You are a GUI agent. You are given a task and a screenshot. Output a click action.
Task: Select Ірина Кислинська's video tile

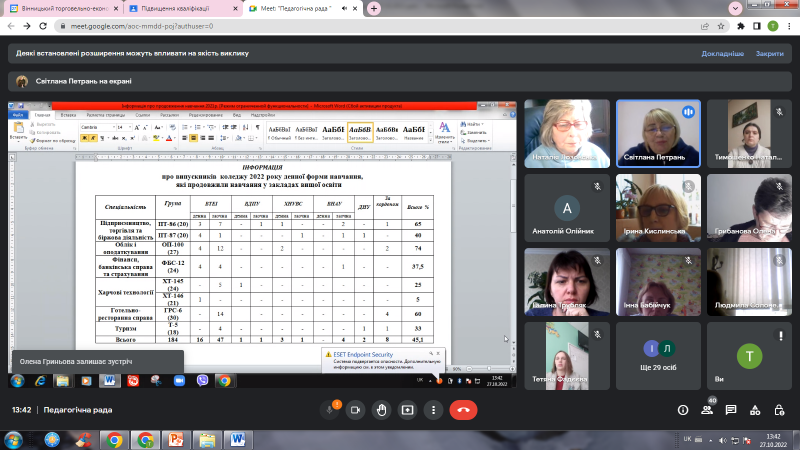[x=658, y=208]
